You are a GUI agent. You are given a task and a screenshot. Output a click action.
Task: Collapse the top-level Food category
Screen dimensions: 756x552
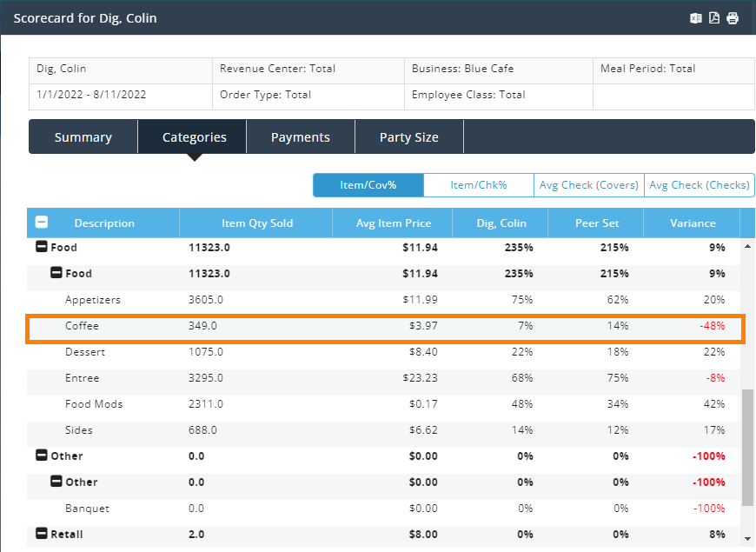[42, 248]
